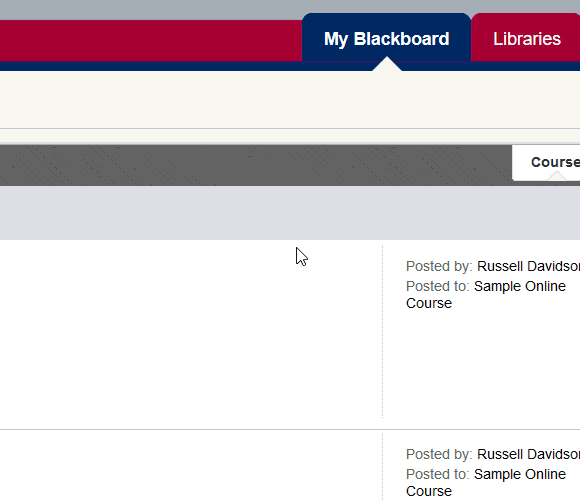Click the first 'Posted by:' label
The image size is (580, 500).
coord(439,266)
